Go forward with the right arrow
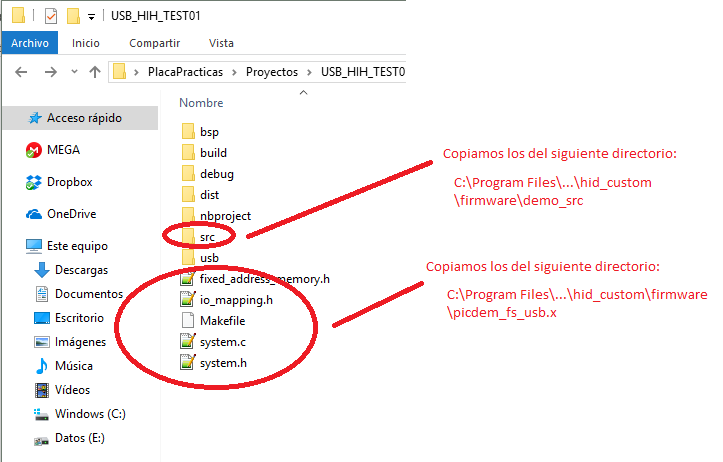Viewport: 723px width, 462px height. point(51,72)
